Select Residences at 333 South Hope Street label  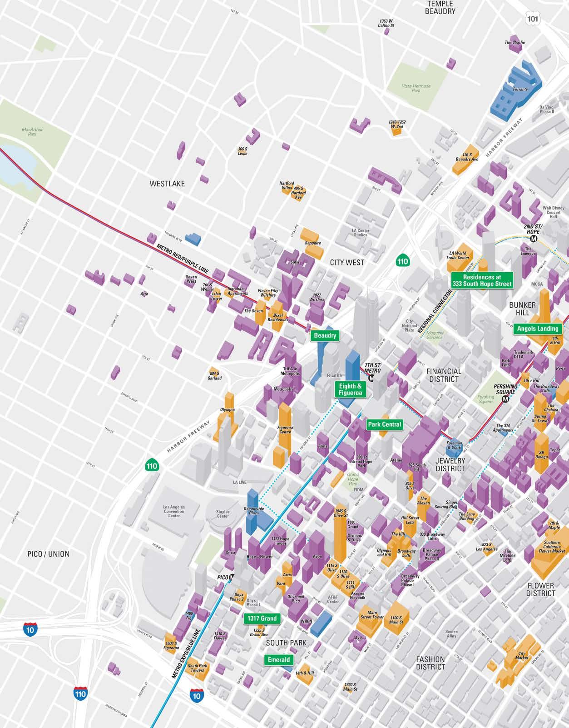pyautogui.click(x=482, y=280)
